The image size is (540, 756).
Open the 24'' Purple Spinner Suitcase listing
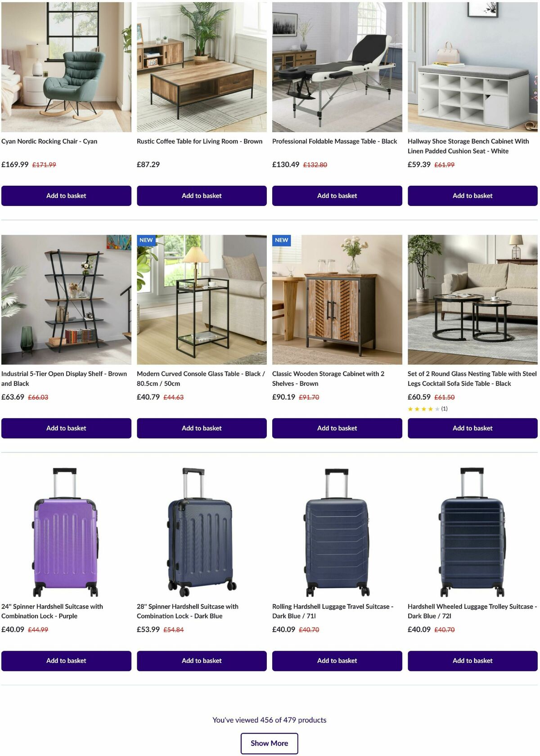click(x=53, y=611)
